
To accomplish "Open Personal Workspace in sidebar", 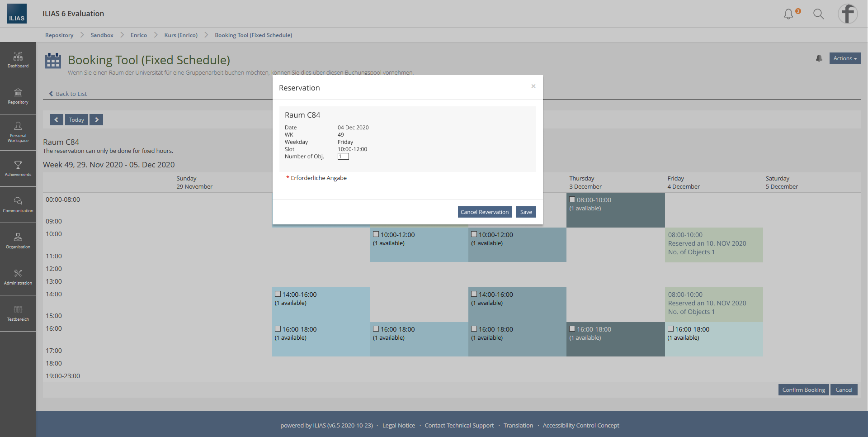I will [x=18, y=132].
